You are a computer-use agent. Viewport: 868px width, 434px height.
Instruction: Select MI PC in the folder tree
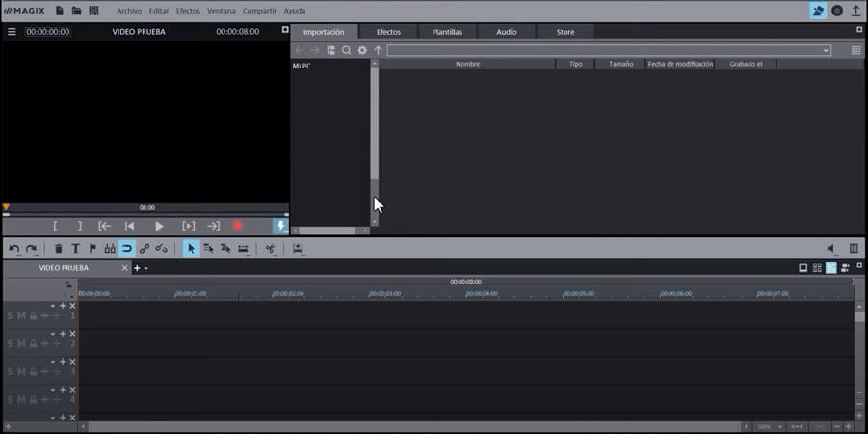point(302,66)
